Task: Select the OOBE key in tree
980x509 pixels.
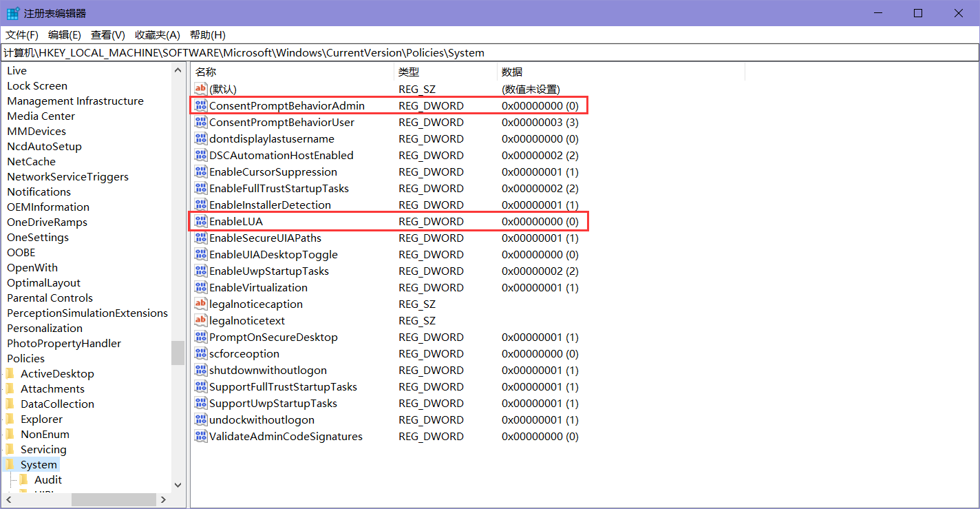Action: pyautogui.click(x=21, y=253)
